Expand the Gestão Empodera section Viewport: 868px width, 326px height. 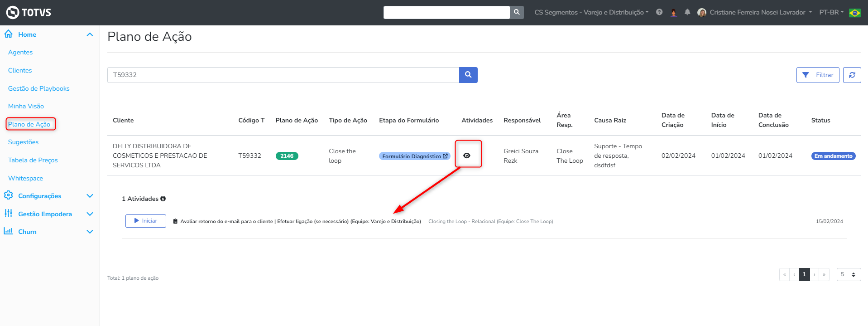pos(90,214)
